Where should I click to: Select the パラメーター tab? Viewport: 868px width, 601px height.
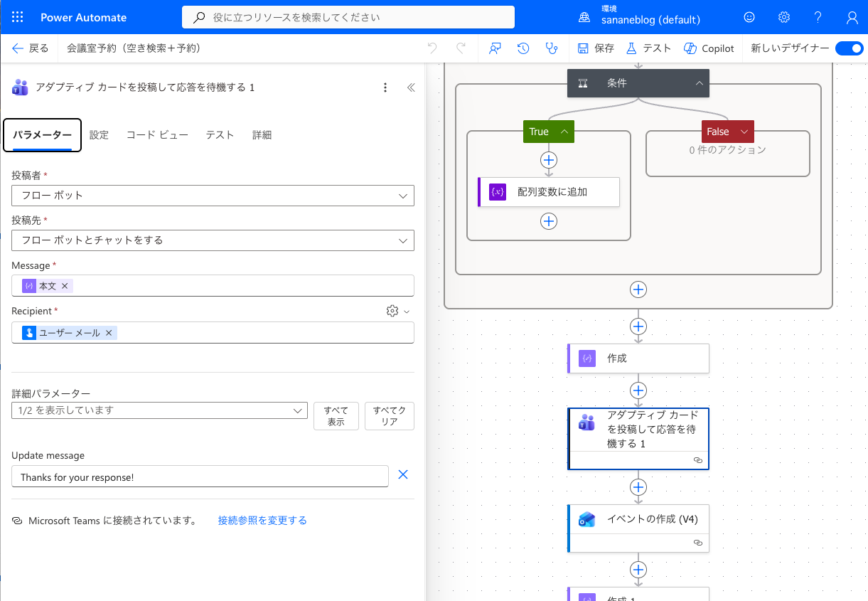click(x=43, y=135)
